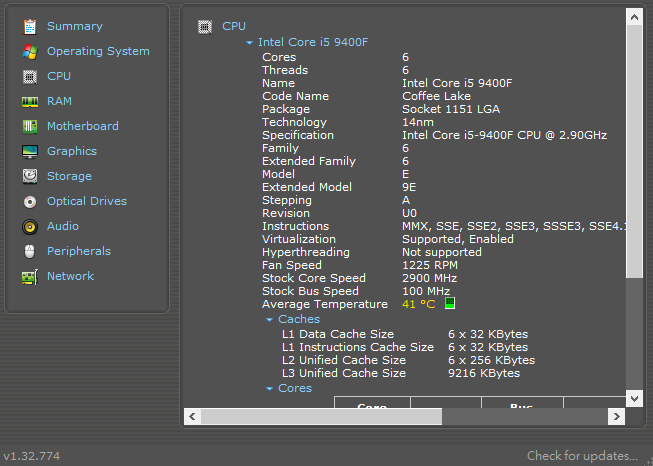Screen dimensions: 653x466
Task: Open the Motherboard section
Action: click(x=82, y=126)
